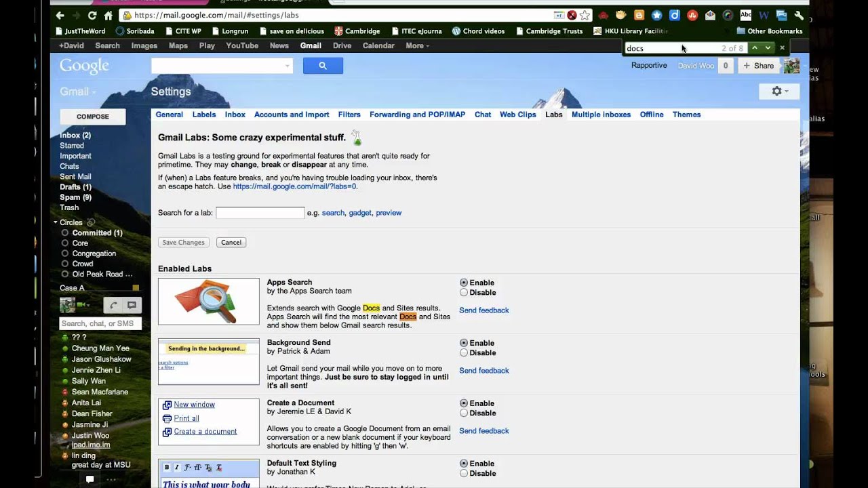
Task: Click the Compose button
Action: point(93,117)
